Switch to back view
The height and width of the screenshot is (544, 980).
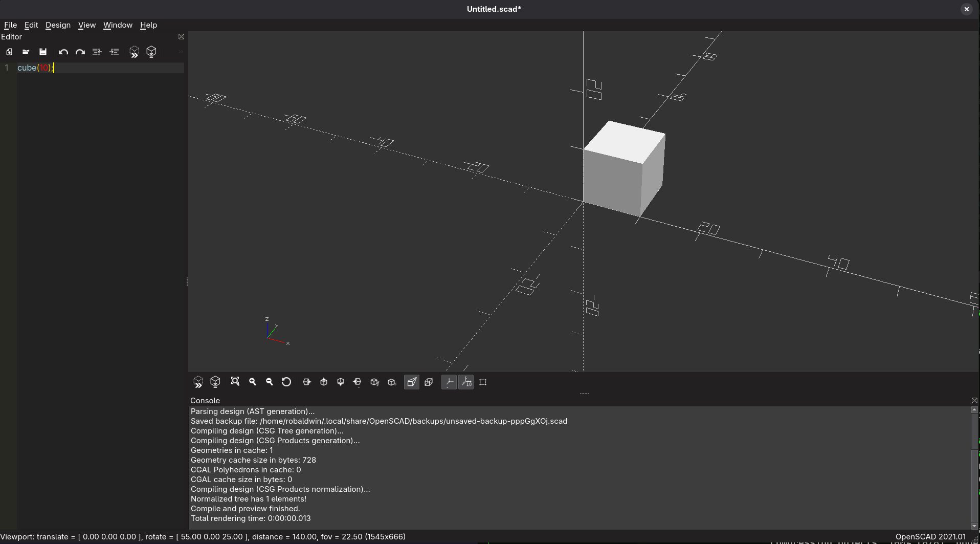tap(392, 382)
